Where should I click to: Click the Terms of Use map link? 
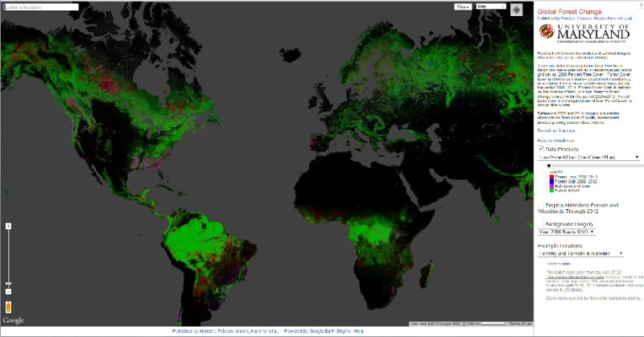coord(520,324)
